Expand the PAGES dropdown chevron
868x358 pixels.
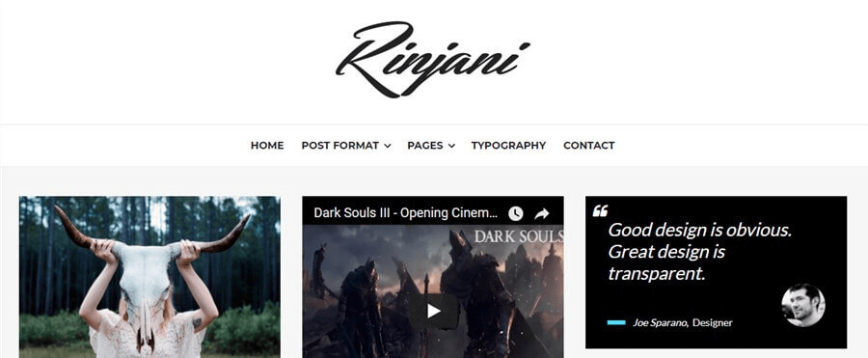(x=451, y=146)
